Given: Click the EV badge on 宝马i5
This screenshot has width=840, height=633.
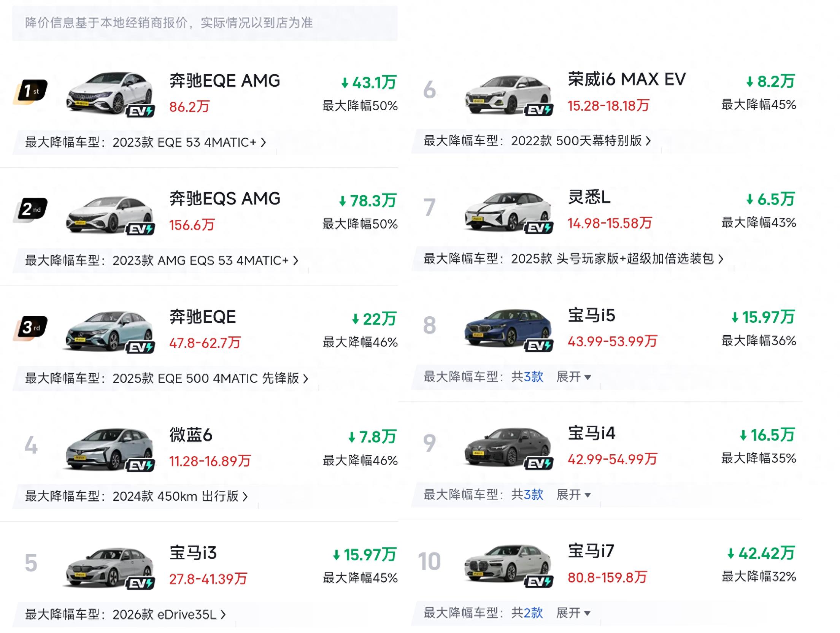Looking at the screenshot, I should 539,346.
